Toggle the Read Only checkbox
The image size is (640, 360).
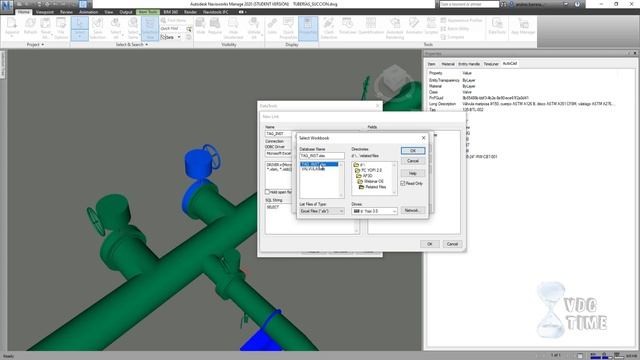coord(403,184)
